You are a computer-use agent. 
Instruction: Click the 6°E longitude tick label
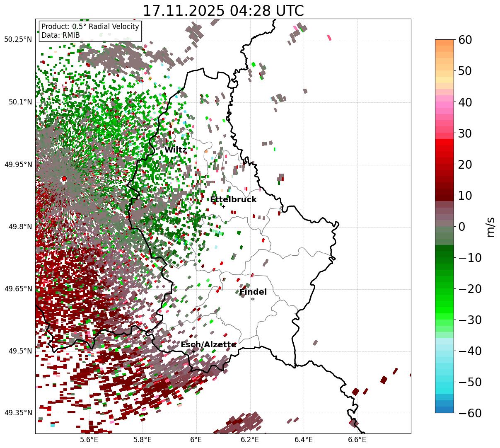pos(196,439)
